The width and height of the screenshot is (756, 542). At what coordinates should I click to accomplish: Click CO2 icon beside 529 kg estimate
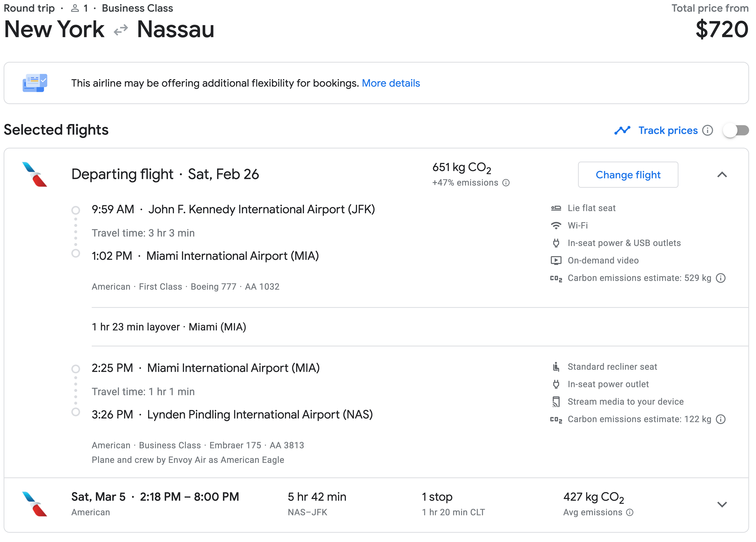tap(556, 278)
